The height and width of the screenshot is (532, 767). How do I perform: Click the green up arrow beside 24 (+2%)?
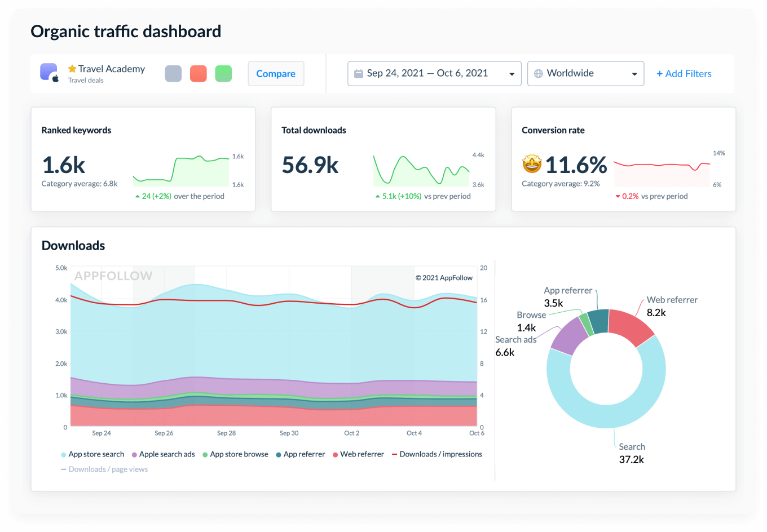coord(138,197)
